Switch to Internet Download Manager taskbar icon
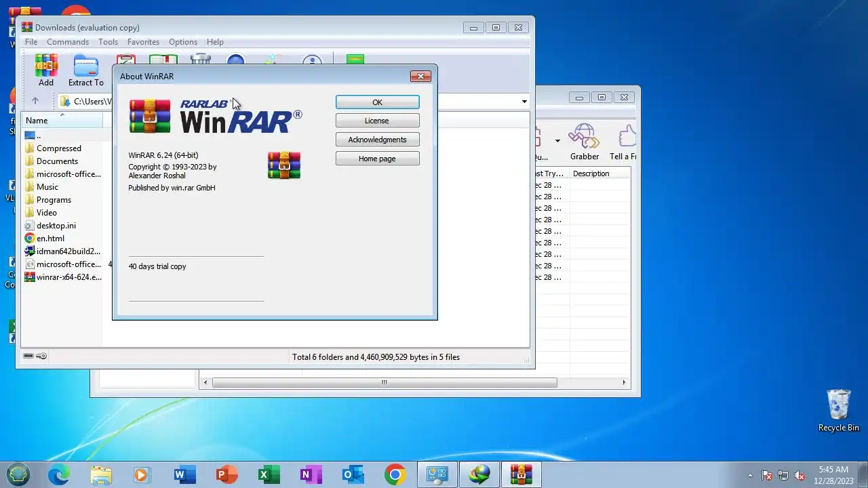 479,474
